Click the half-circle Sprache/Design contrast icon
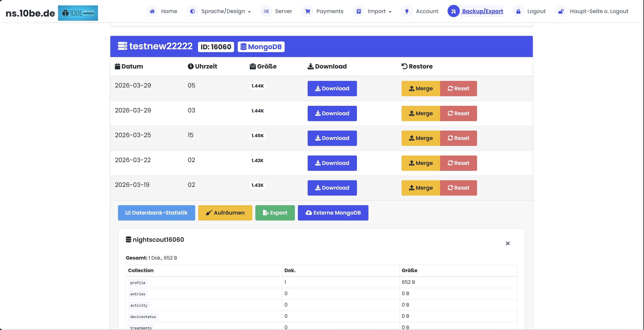 point(192,11)
